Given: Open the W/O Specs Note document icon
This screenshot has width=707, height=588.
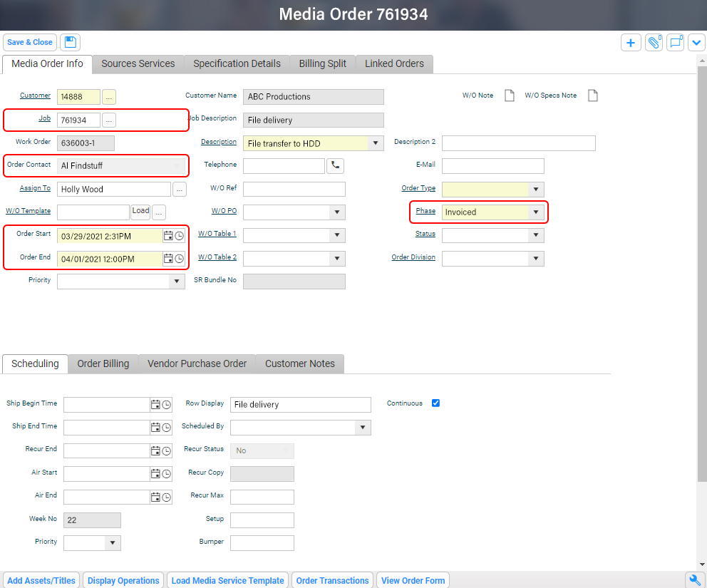Looking at the screenshot, I should point(592,95).
